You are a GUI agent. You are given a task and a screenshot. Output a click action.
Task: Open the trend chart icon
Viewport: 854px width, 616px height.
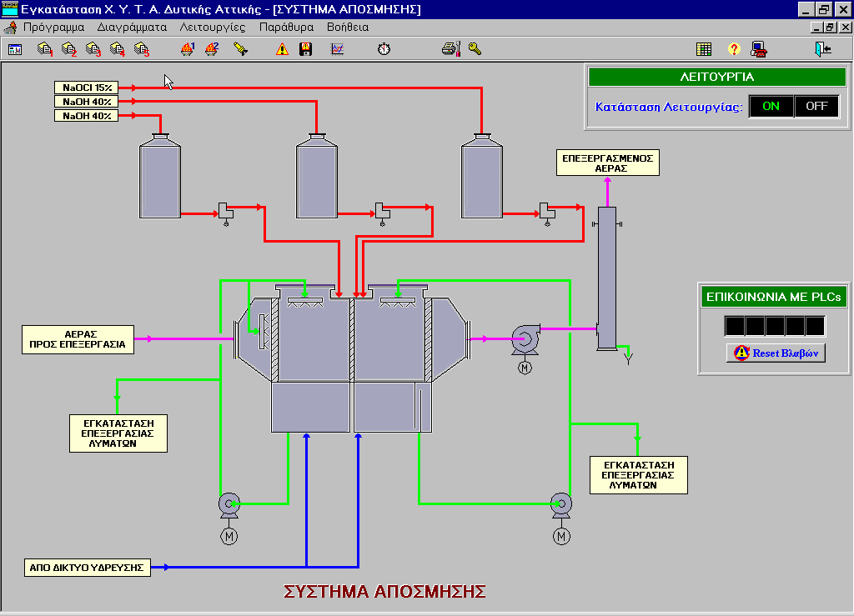pos(338,49)
